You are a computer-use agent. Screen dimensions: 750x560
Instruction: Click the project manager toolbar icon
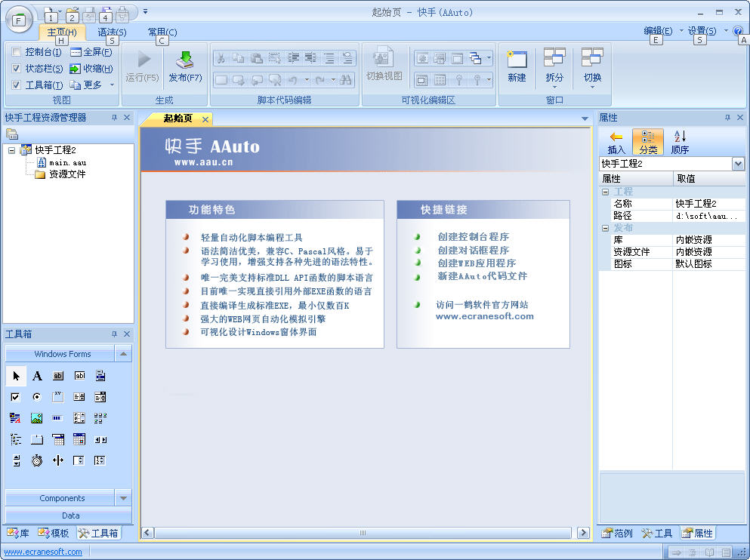[12, 134]
